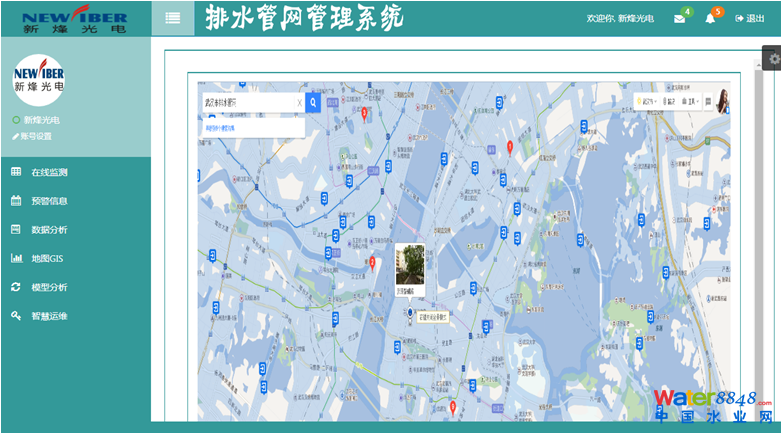Open 账号设置 account settings link
Screen dimensions: 782x434
pos(34,136)
